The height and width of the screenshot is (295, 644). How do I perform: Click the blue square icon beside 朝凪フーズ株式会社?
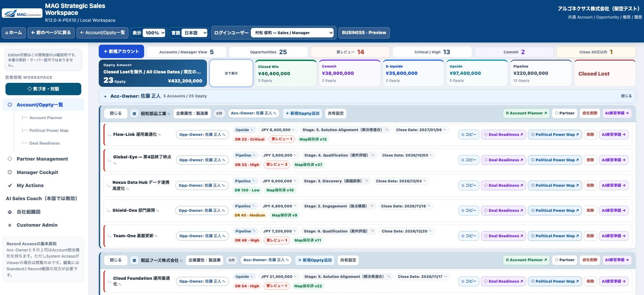[134, 260]
